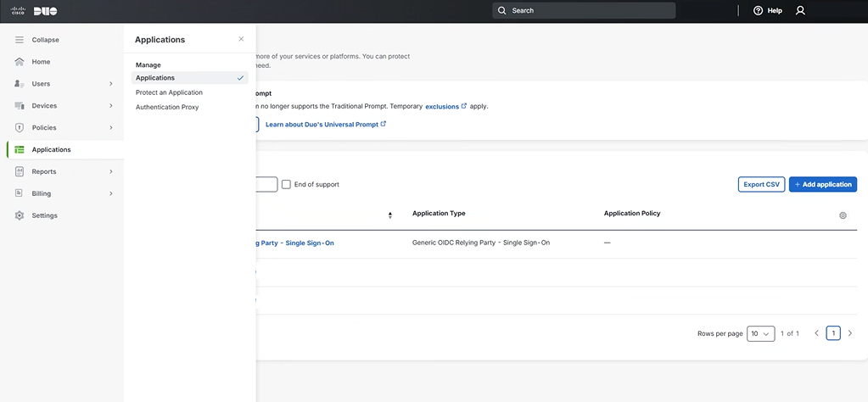Click the Cisco Duo logo
The width and height of the screenshot is (868, 402).
click(34, 11)
